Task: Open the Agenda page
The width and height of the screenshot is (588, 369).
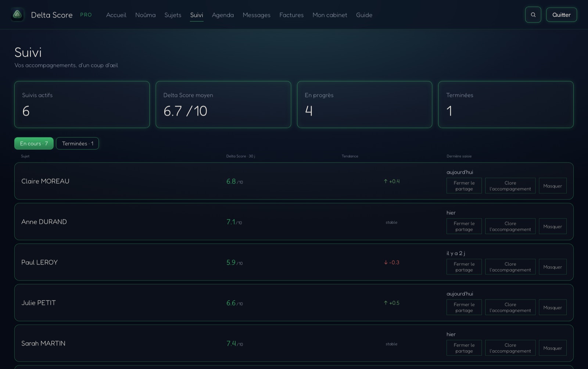Action: [223, 15]
